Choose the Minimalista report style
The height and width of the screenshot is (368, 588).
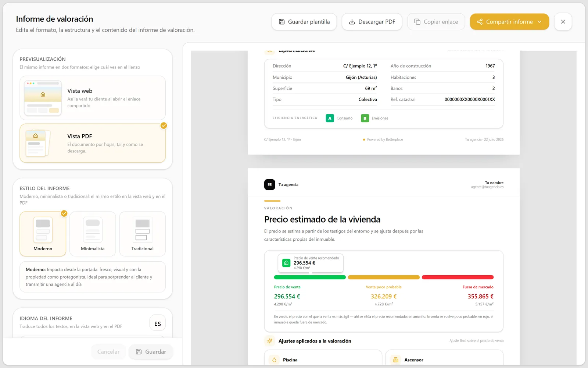93,234
